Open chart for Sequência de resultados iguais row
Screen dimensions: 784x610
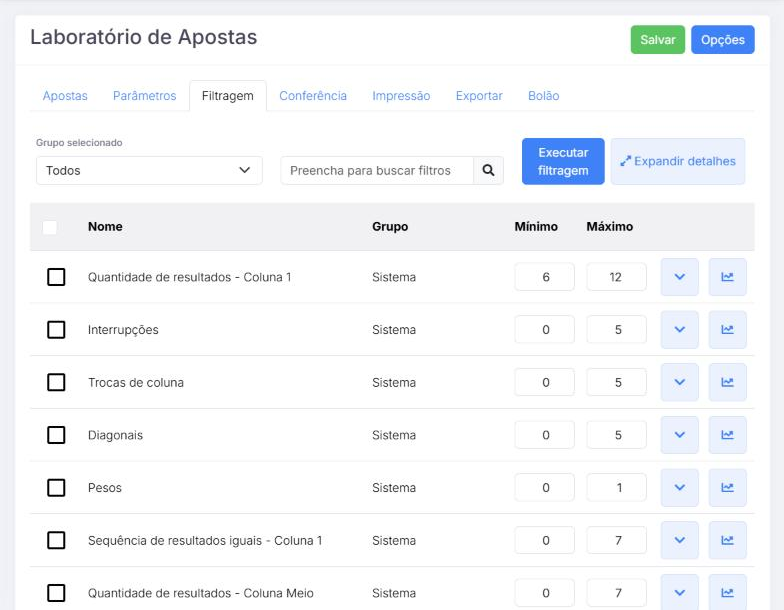[728, 540]
